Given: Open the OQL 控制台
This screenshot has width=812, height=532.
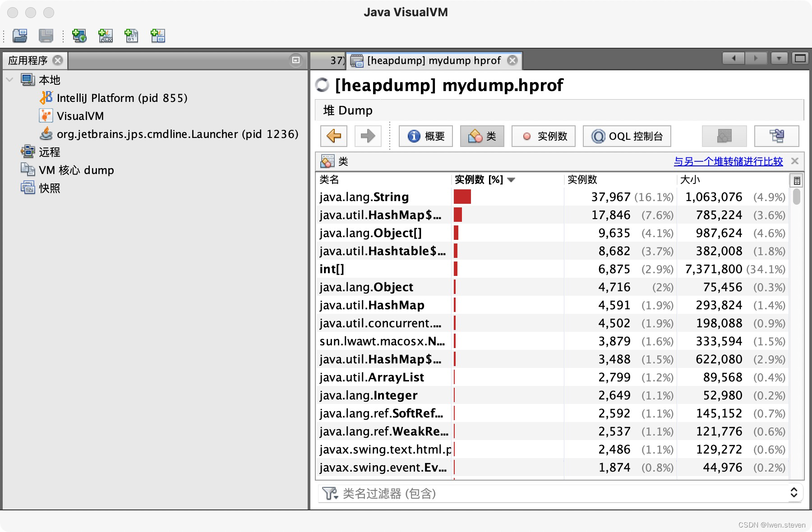Looking at the screenshot, I should (627, 136).
